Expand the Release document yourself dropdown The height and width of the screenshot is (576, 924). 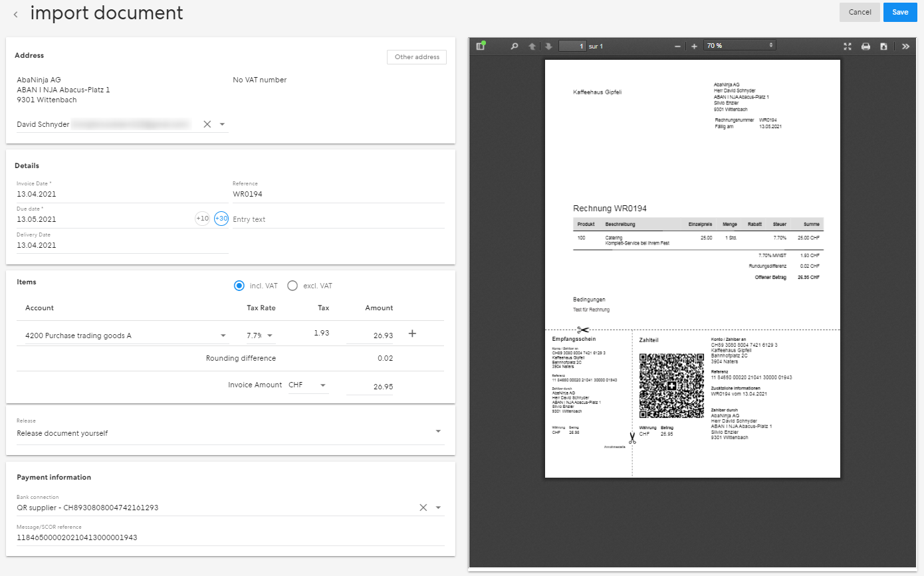pyautogui.click(x=438, y=431)
